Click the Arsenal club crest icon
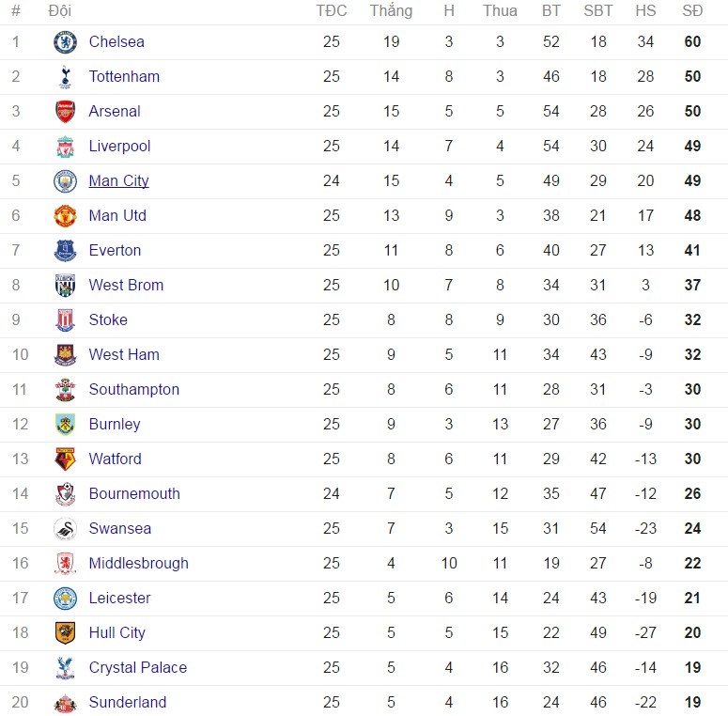This screenshot has width=728, height=716. coord(65,112)
